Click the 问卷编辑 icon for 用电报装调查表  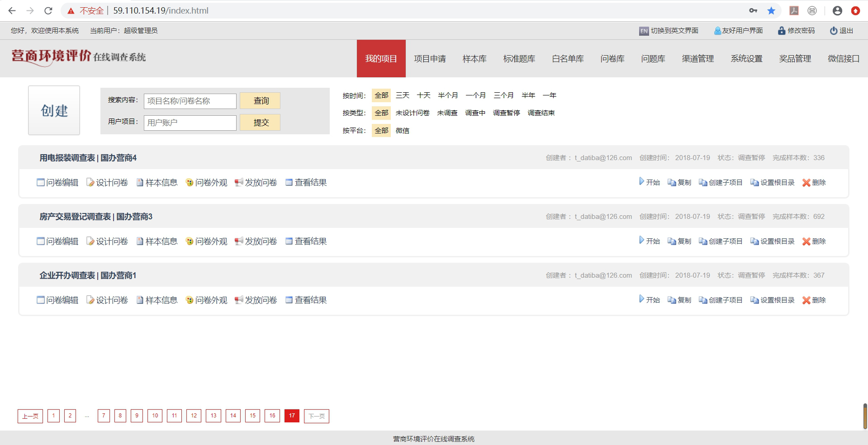click(x=41, y=183)
